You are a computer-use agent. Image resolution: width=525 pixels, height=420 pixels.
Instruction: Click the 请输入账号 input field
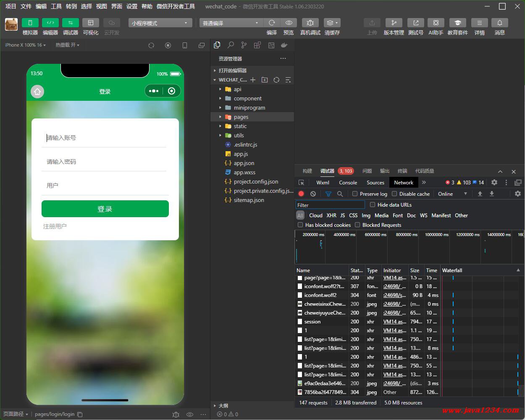104,138
